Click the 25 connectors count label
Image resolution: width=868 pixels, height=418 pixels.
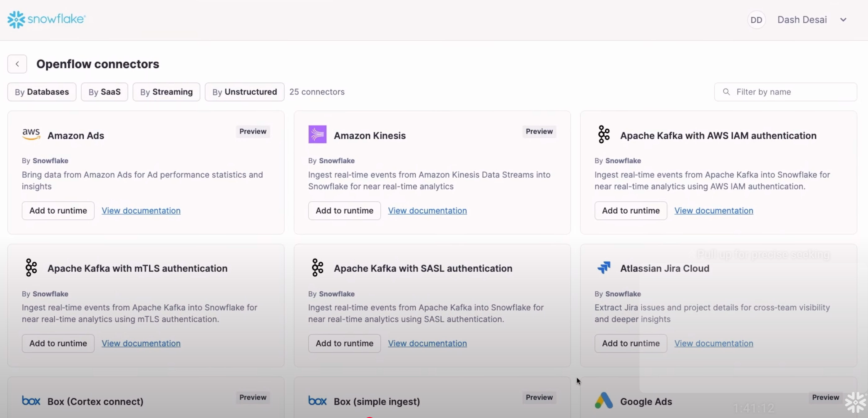317,92
